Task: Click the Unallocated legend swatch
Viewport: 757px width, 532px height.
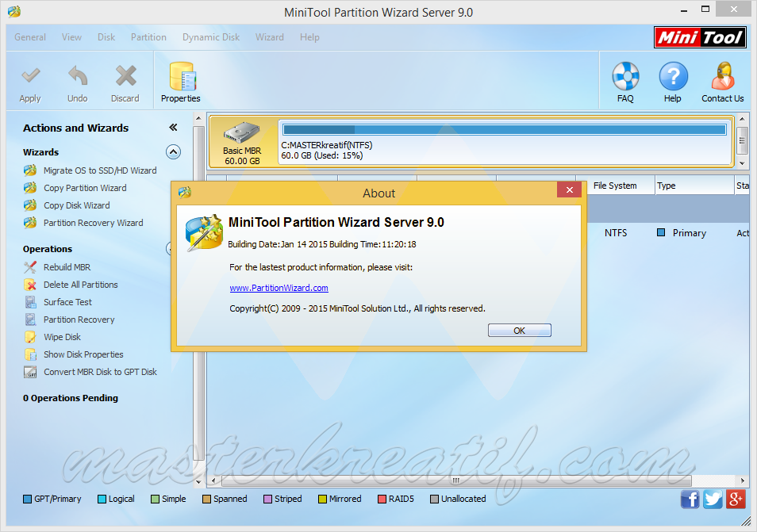Action: [435, 499]
